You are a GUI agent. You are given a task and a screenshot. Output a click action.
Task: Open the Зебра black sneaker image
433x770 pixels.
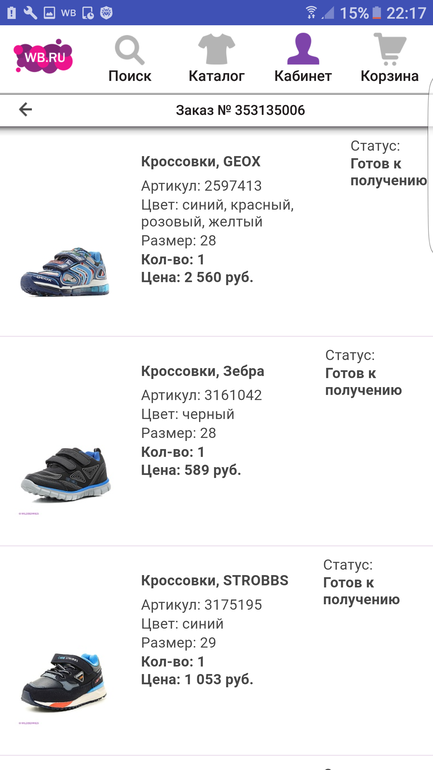point(65,474)
